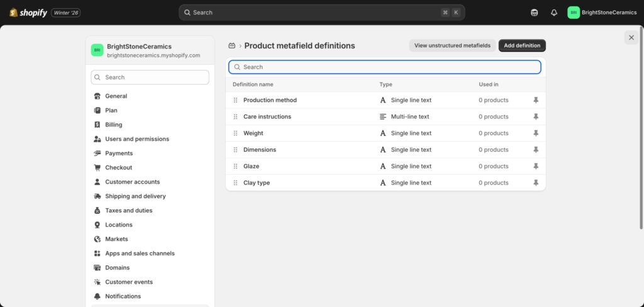Click the Add definition button

[x=522, y=46]
